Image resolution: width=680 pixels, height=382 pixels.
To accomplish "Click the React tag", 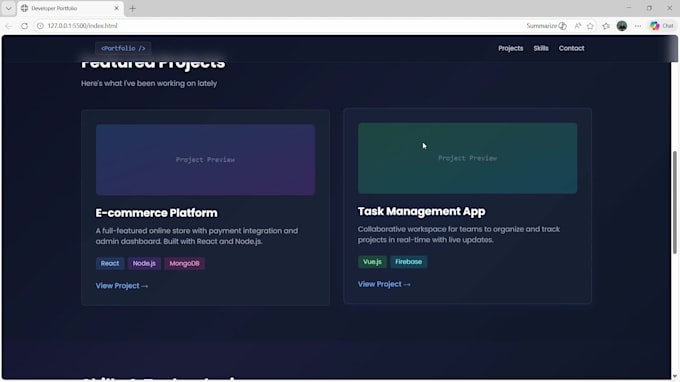I will point(110,263).
